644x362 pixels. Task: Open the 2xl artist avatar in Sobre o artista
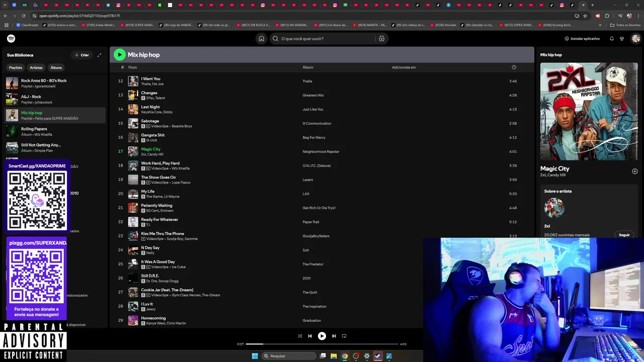[554, 208]
